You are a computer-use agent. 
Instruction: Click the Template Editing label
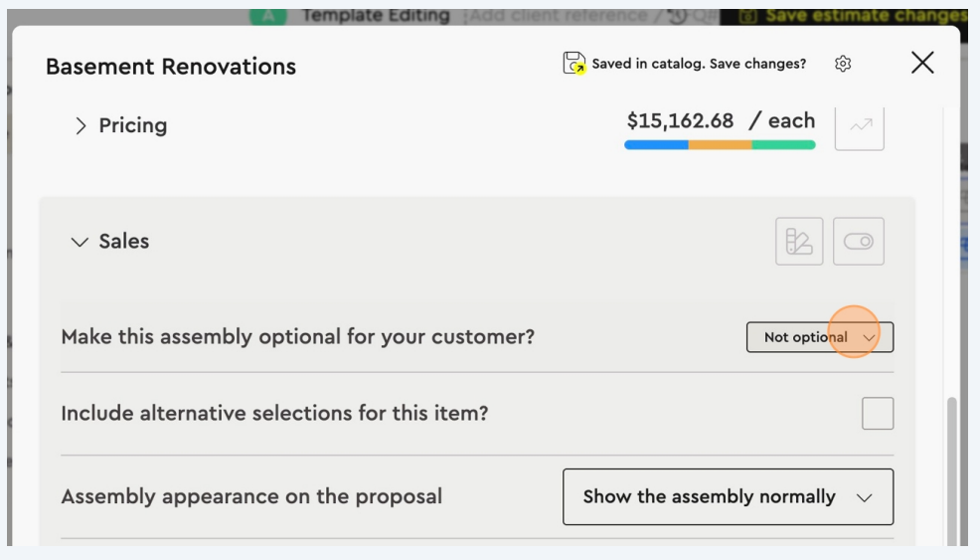[375, 16]
